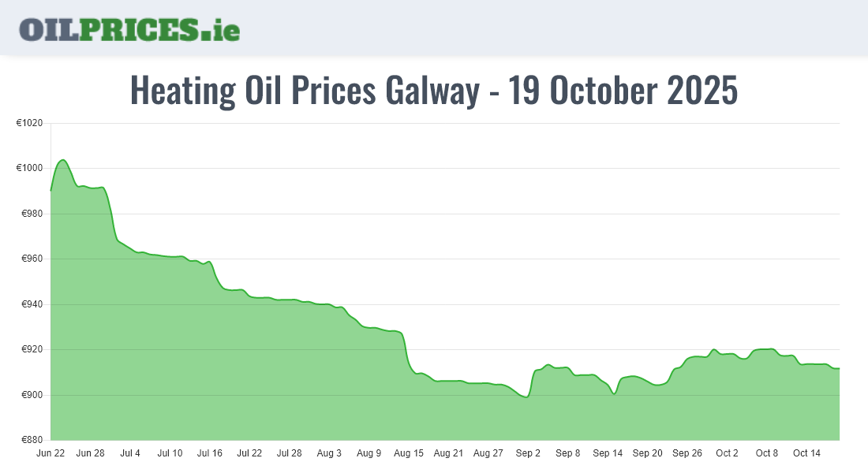
Task: Select the €980 price label
Action: coord(32,214)
